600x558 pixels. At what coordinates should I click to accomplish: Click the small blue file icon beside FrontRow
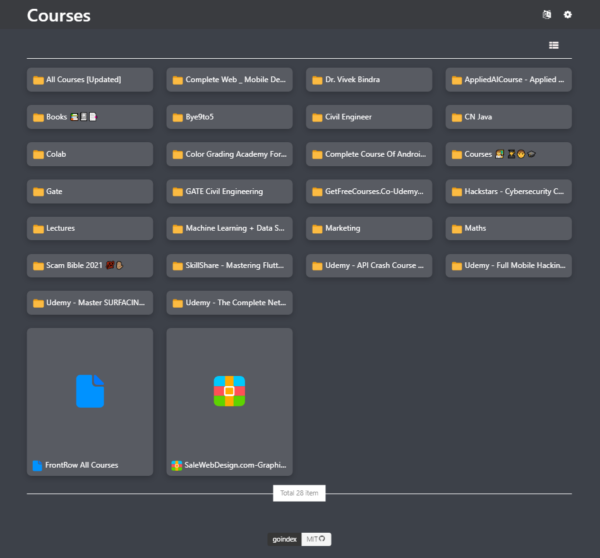(x=37, y=465)
